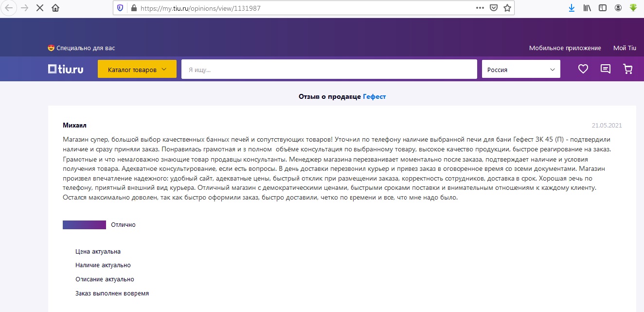Open shopping cart icon
The width and height of the screenshot is (644, 312).
pos(628,69)
